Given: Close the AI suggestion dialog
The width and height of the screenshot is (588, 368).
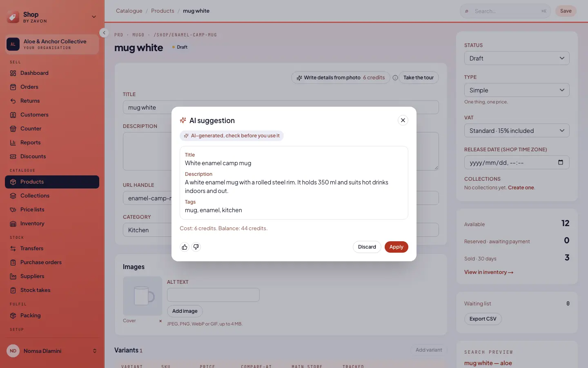Looking at the screenshot, I should click(403, 120).
